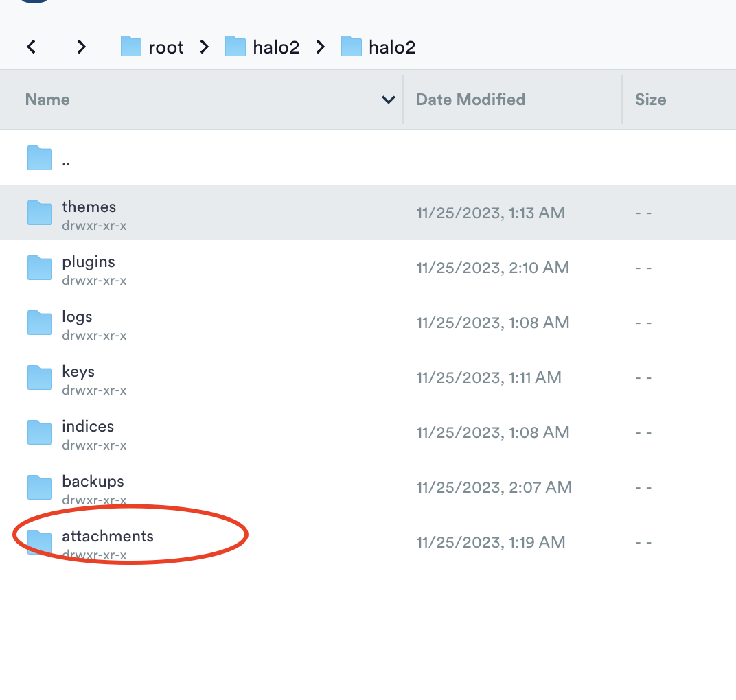Click the chevron separator after root
Image resolution: width=736 pixels, height=700 pixels.
(205, 47)
